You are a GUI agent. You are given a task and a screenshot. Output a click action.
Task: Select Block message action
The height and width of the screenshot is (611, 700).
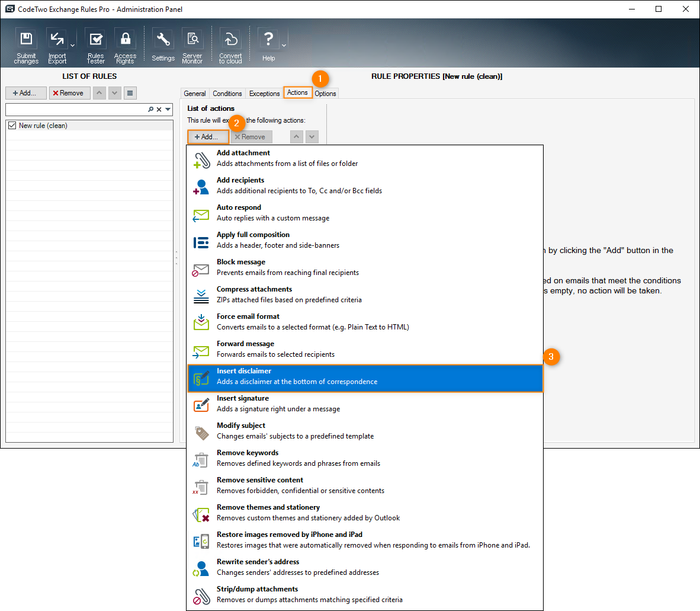365,267
